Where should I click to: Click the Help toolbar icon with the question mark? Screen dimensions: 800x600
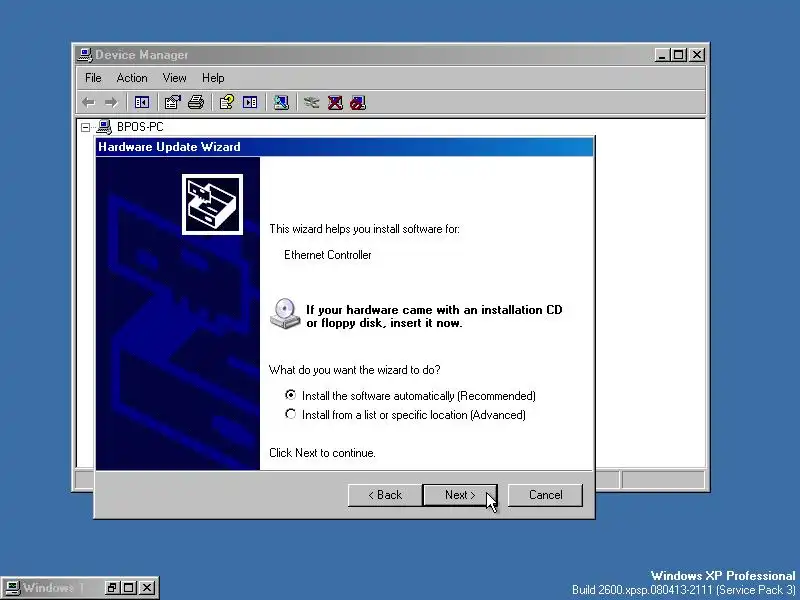coord(227,103)
